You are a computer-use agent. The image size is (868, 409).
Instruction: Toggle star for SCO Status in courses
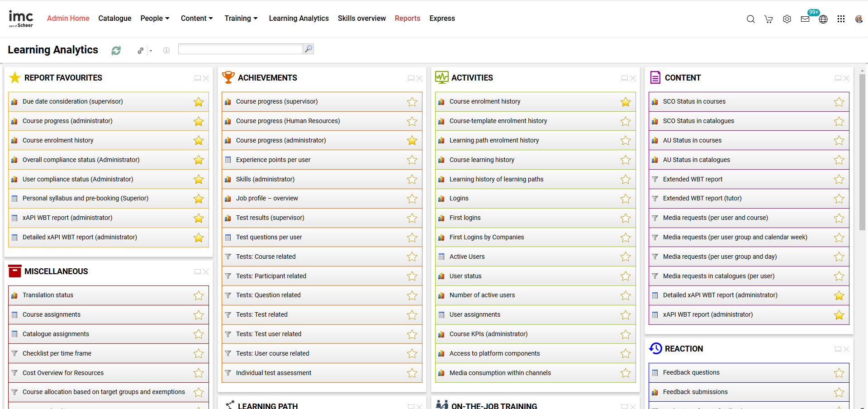click(x=839, y=102)
